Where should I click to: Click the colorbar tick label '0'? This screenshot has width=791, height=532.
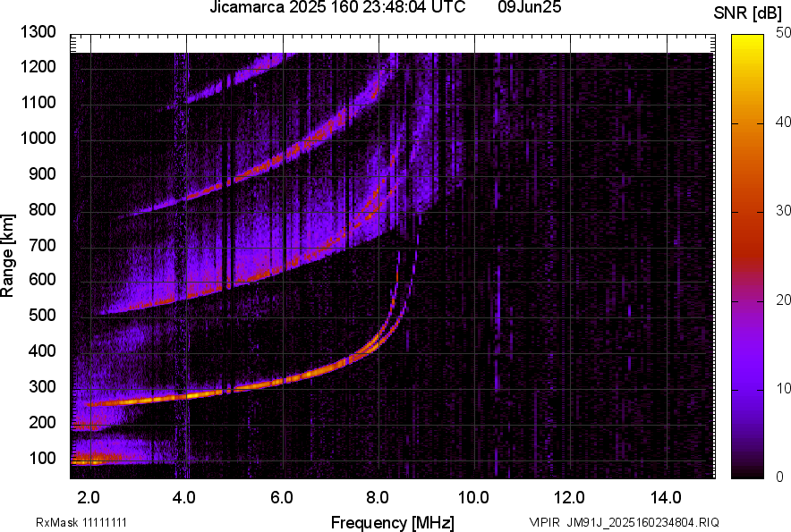pyautogui.click(x=780, y=477)
